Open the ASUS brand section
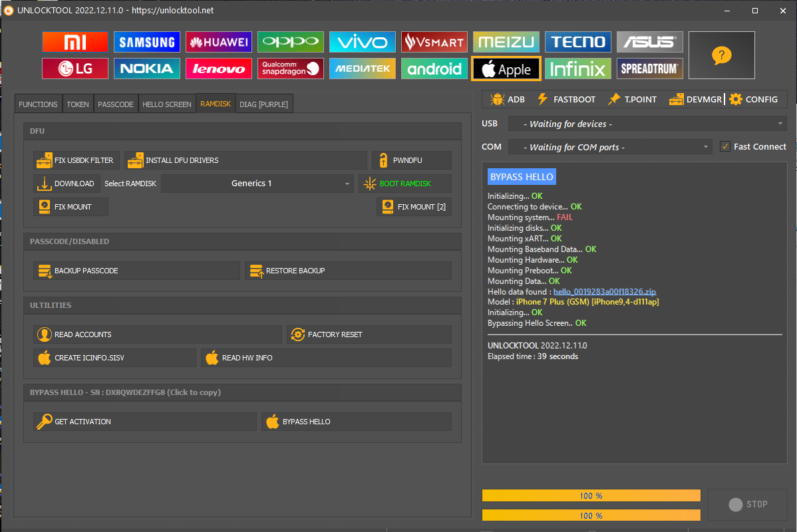 [649, 42]
